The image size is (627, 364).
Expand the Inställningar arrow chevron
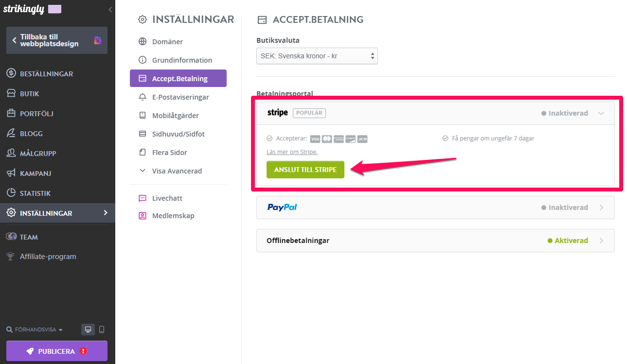(x=106, y=213)
